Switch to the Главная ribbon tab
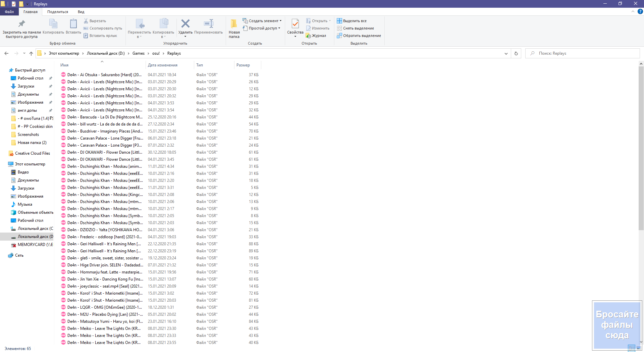 [31, 12]
